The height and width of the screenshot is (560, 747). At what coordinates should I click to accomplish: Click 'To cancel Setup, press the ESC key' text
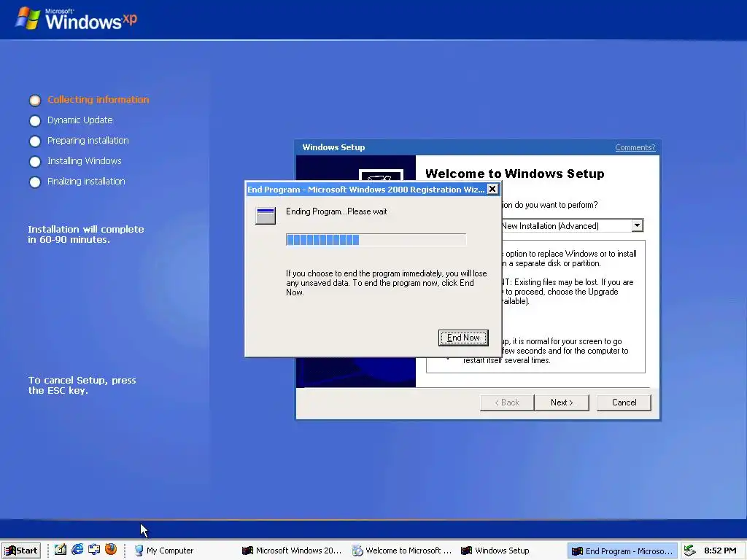tap(82, 385)
